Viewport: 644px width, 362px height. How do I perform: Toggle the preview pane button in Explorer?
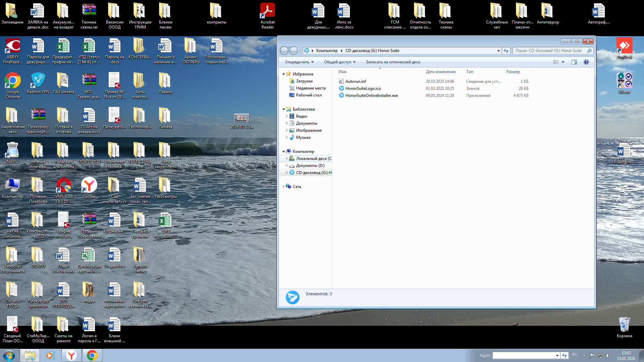click(574, 62)
